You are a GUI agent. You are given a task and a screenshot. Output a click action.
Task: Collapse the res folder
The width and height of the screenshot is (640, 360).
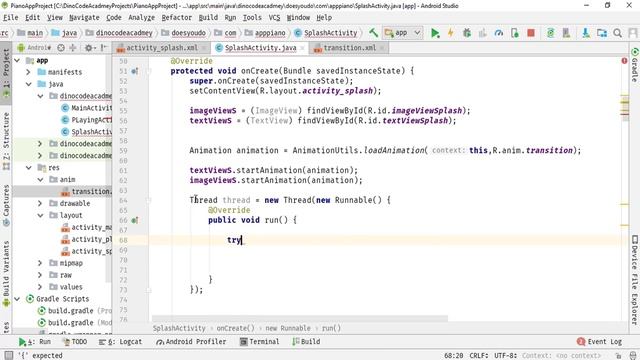(29, 168)
